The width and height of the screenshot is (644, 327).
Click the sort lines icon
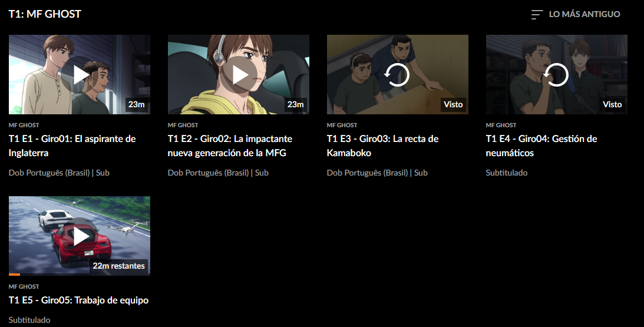coord(537,14)
